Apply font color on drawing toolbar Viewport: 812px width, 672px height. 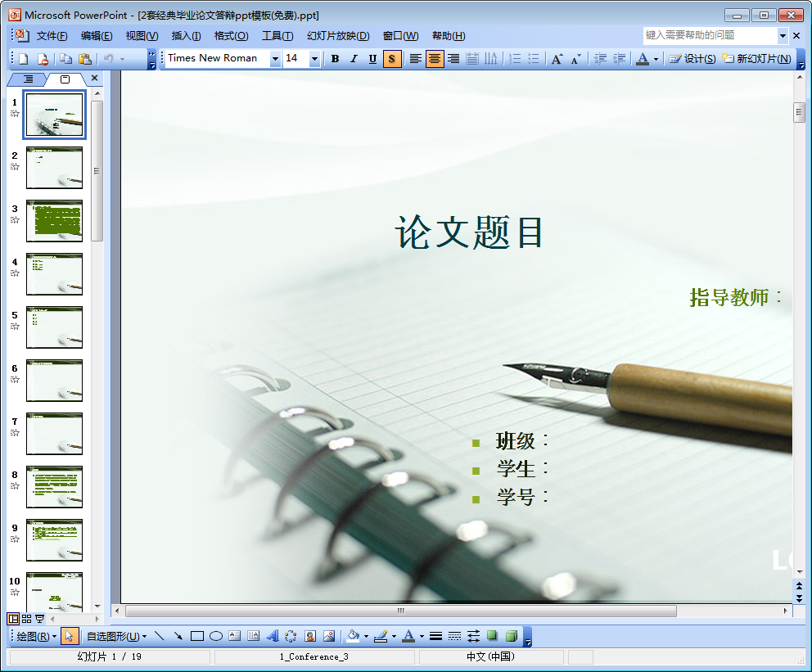(x=408, y=636)
